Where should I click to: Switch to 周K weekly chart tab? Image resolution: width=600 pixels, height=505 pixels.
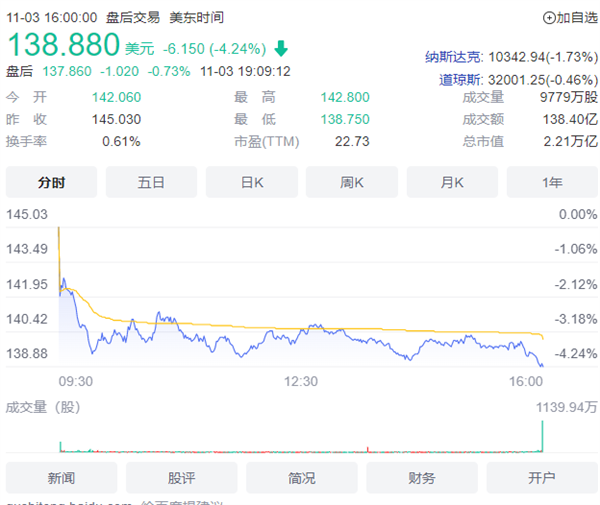[x=352, y=182]
